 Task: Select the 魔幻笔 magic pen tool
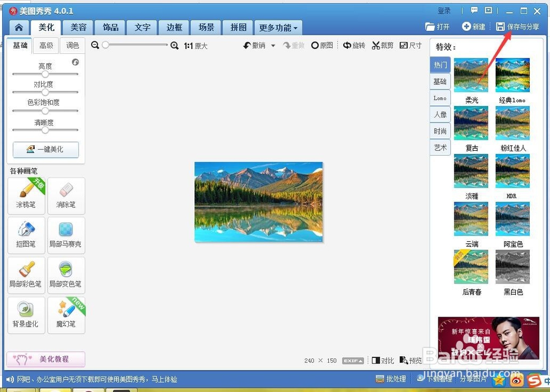(x=66, y=315)
